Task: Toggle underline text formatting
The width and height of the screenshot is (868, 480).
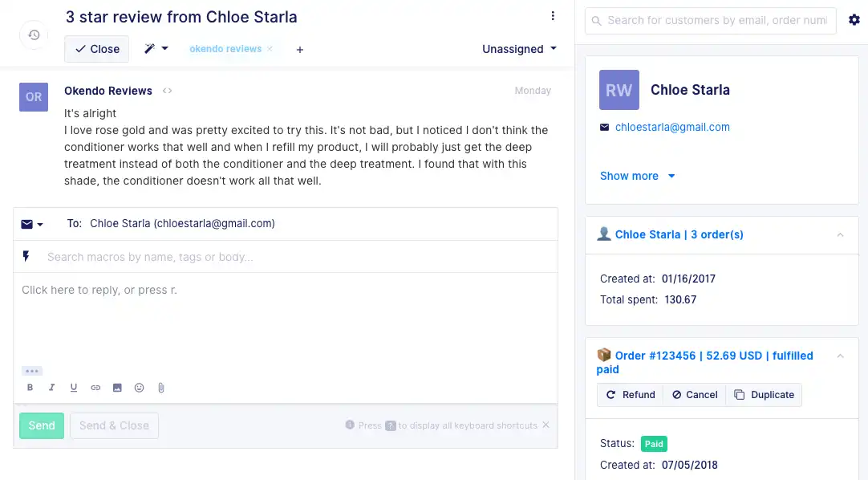Action: (x=74, y=388)
